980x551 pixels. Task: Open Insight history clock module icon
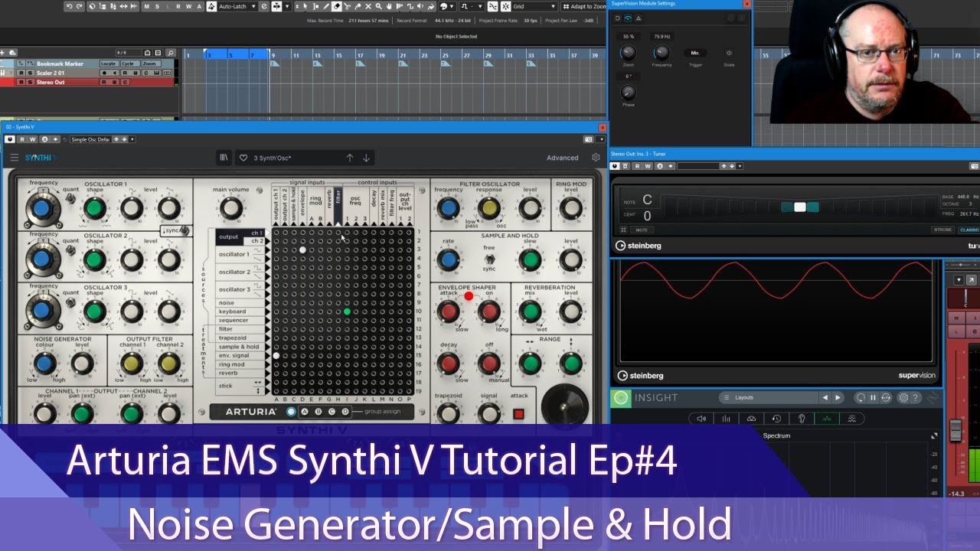(776, 419)
